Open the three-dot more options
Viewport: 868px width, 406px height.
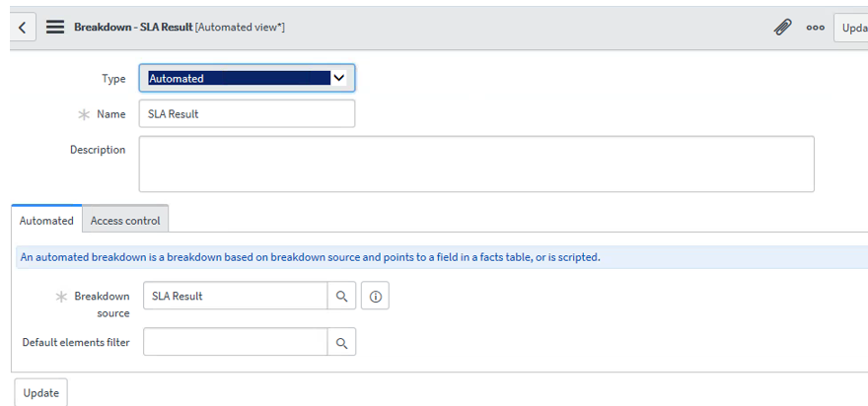pos(815,28)
